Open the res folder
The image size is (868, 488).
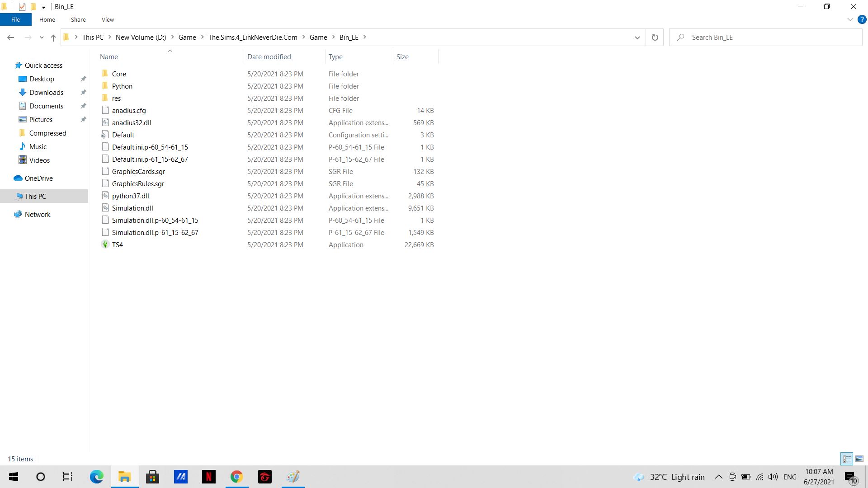pos(116,98)
